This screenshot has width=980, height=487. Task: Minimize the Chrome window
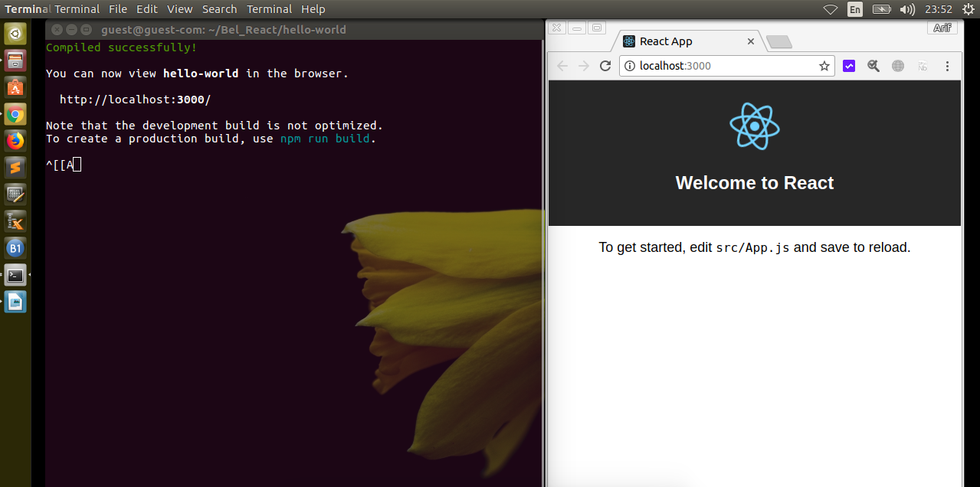577,28
